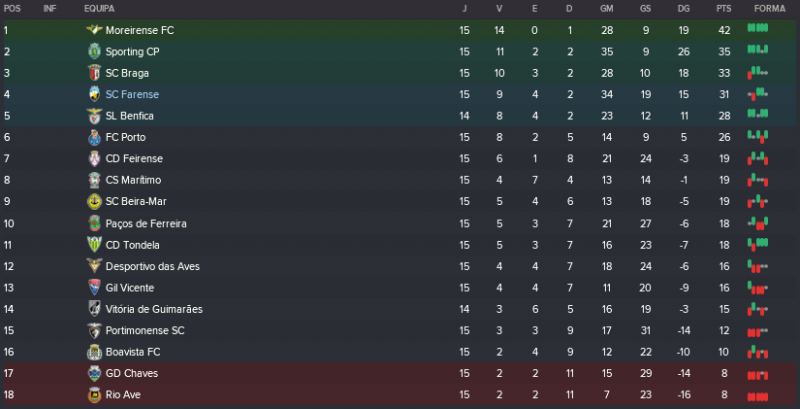Sort table by PTS column header
Viewport: 800px width, 409px height.
coord(724,8)
